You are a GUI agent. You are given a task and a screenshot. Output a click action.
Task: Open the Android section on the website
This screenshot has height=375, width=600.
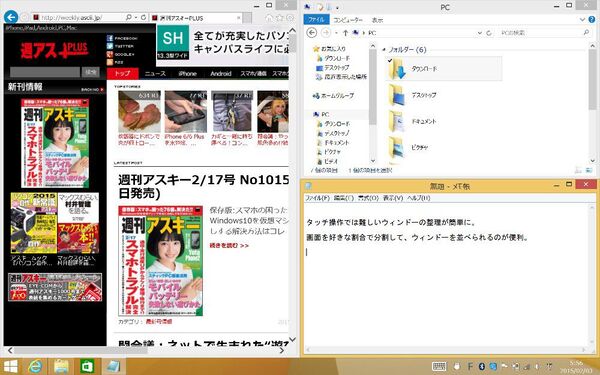point(221,73)
